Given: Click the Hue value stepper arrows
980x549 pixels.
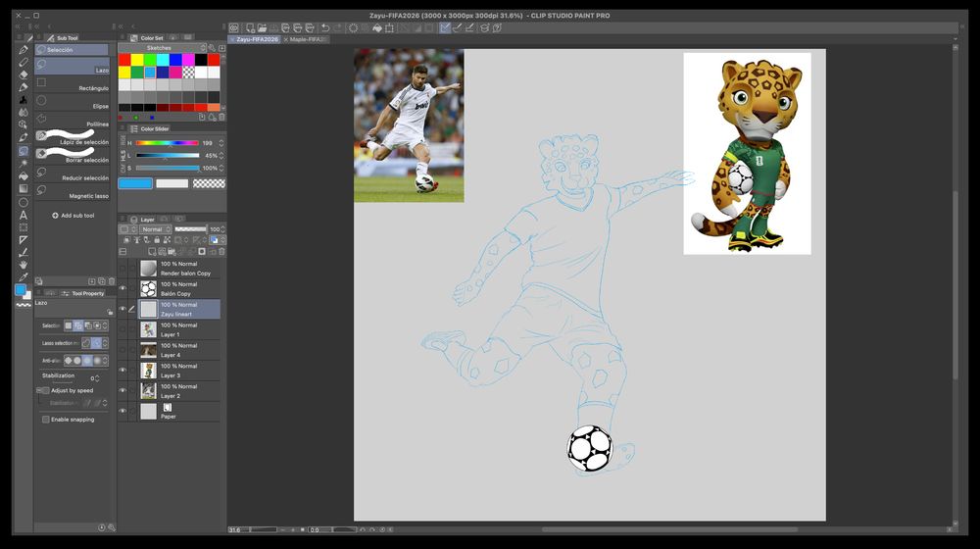Looking at the screenshot, I should pos(221,143).
